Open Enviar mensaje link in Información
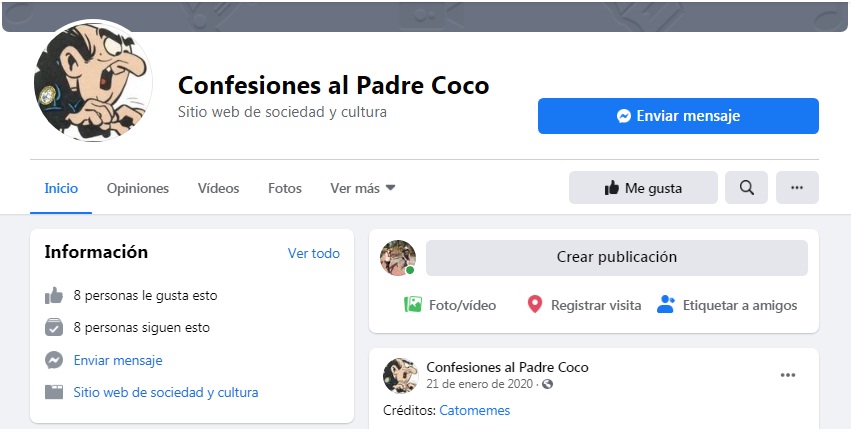The width and height of the screenshot is (851, 429). click(118, 360)
